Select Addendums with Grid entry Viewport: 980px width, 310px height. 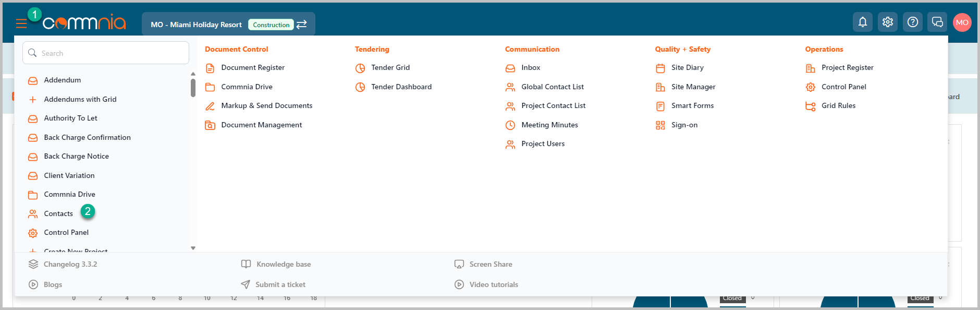click(x=80, y=99)
